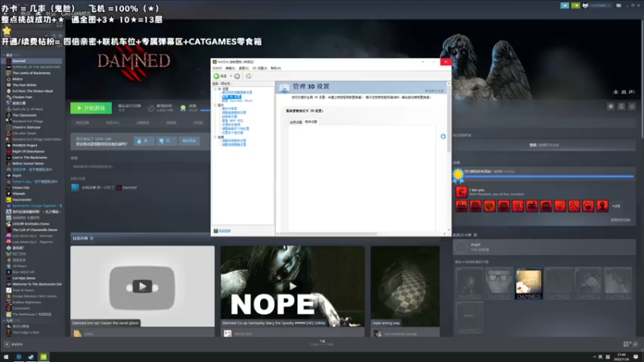Click the thumbs up recommend button
Viewport: 644px width, 362px height.
coord(143,141)
